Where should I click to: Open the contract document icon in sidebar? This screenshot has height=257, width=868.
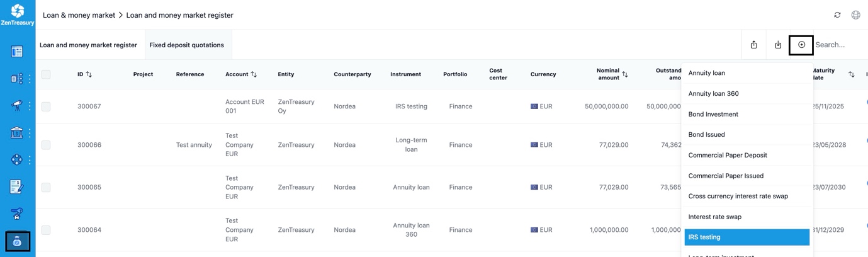(16, 186)
